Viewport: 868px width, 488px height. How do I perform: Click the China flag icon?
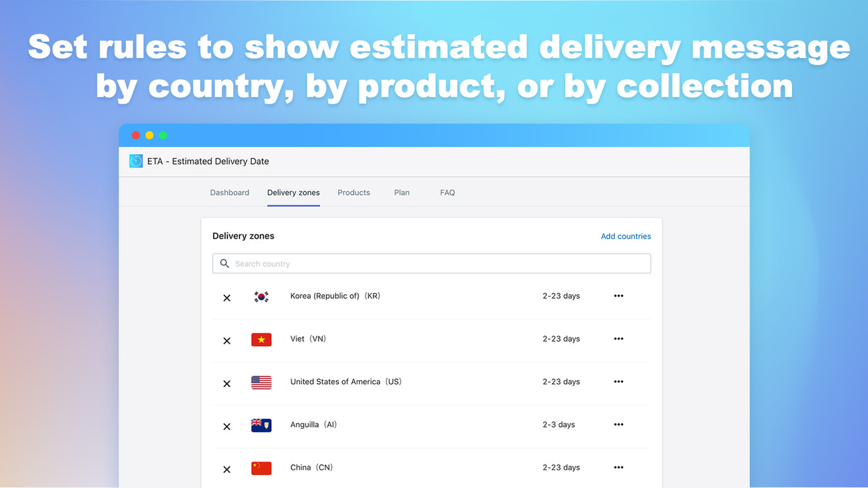pos(261,468)
